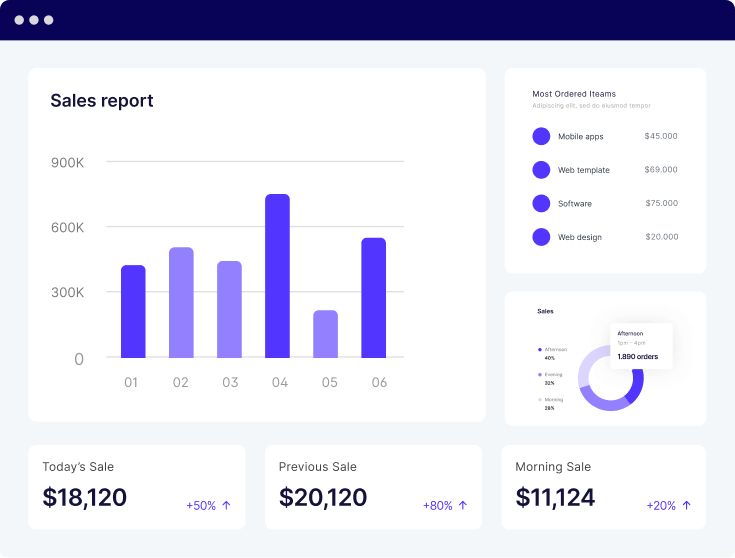Image resolution: width=735 pixels, height=558 pixels.
Task: Click the shortest bar for month 05
Action: pos(325,334)
